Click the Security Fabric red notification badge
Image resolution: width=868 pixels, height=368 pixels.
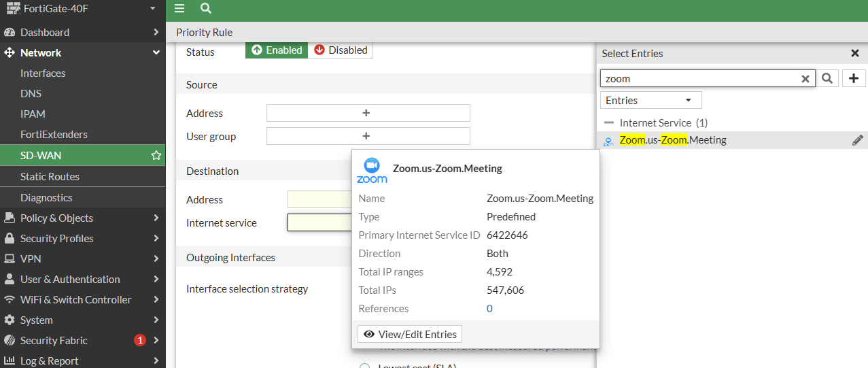coord(140,340)
